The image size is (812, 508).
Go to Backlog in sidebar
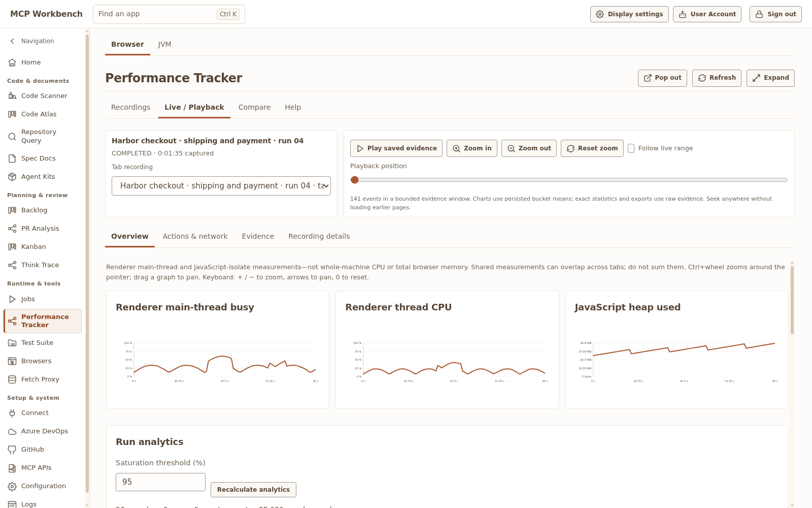43,210
